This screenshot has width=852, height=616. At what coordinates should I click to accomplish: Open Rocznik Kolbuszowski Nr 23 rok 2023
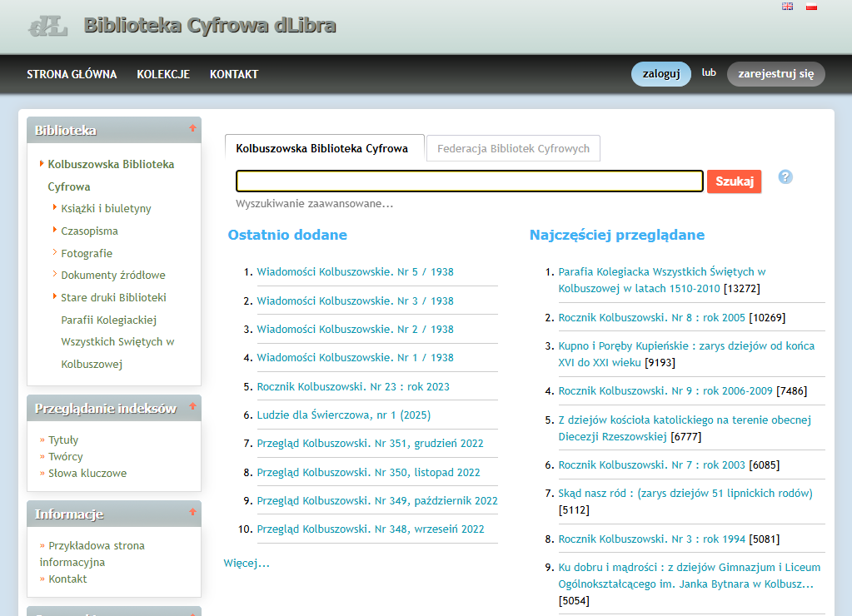(x=353, y=387)
